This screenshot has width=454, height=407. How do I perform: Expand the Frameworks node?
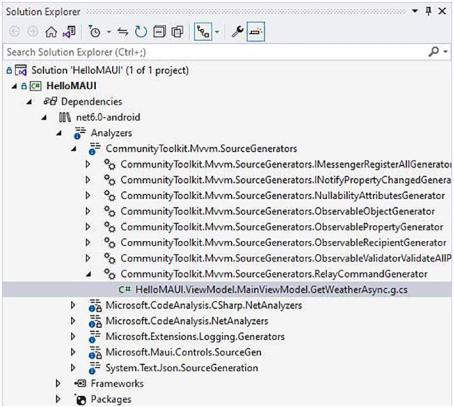tap(58, 383)
